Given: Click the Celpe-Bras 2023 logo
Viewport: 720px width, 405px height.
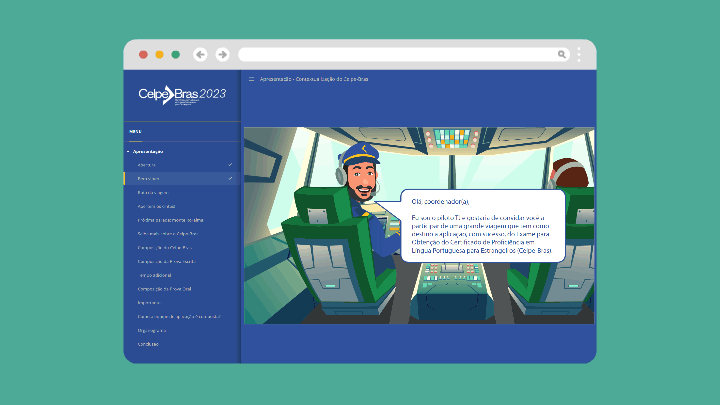Looking at the screenshot, I should pos(182,95).
